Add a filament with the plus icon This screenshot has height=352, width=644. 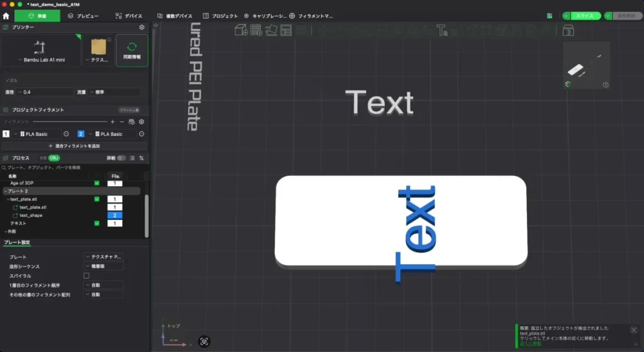(x=113, y=122)
